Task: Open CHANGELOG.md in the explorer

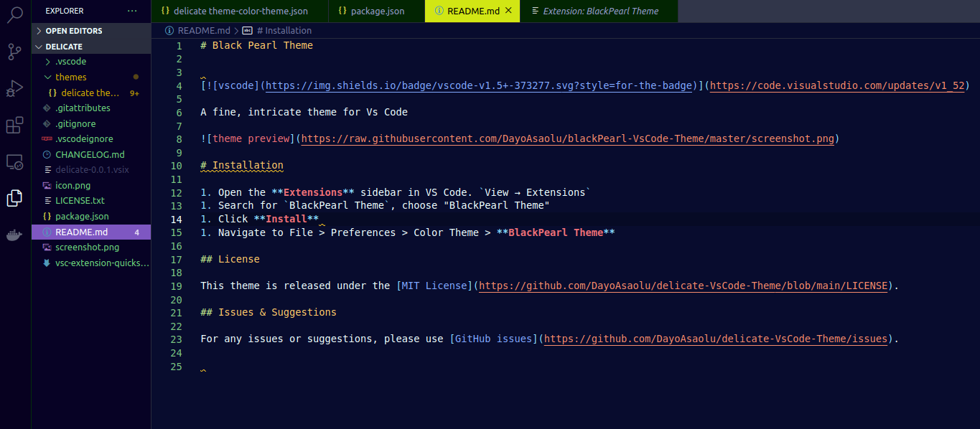Action: (91, 154)
